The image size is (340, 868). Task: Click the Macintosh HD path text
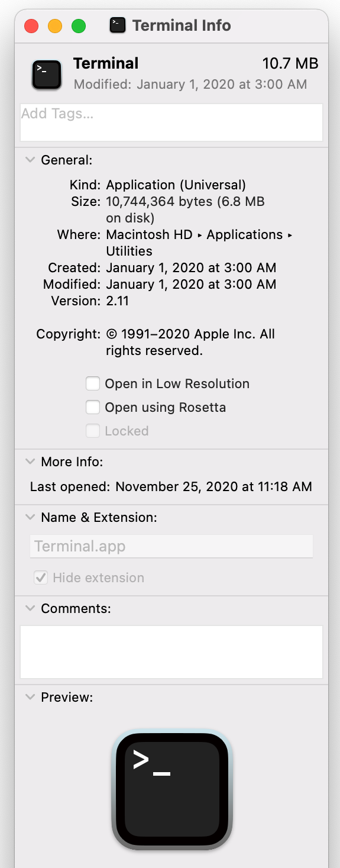(x=150, y=235)
